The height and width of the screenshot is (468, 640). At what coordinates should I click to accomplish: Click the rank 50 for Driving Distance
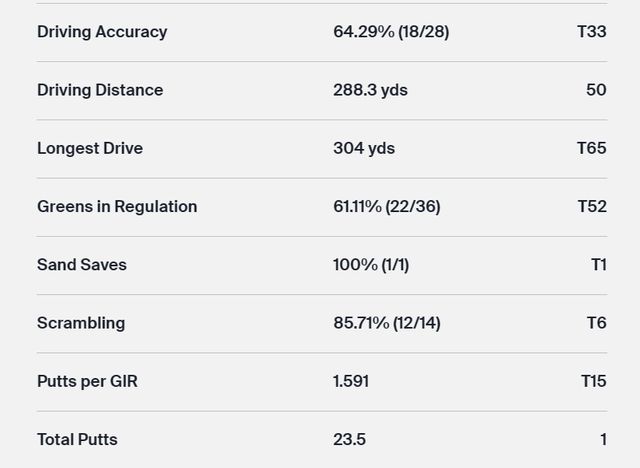tap(596, 90)
